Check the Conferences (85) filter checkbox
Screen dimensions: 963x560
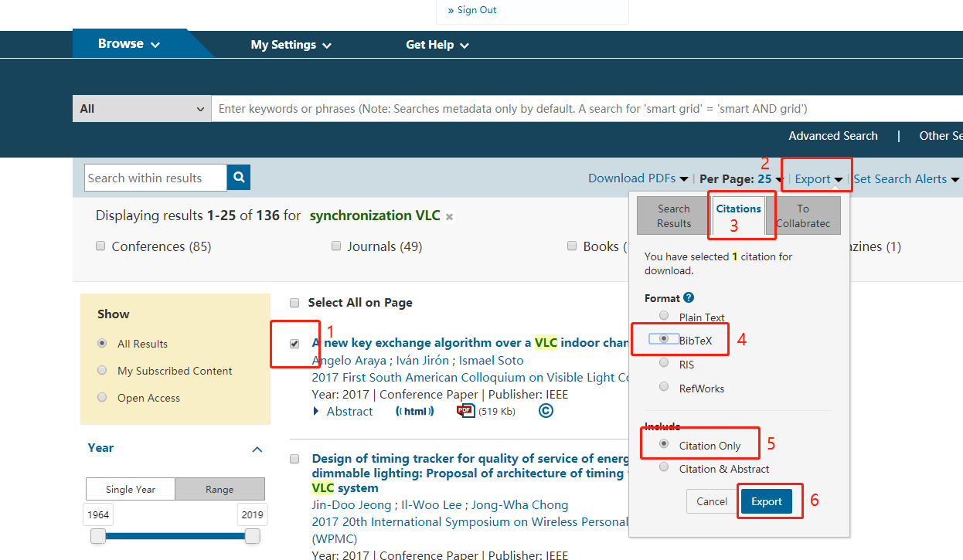coord(100,245)
